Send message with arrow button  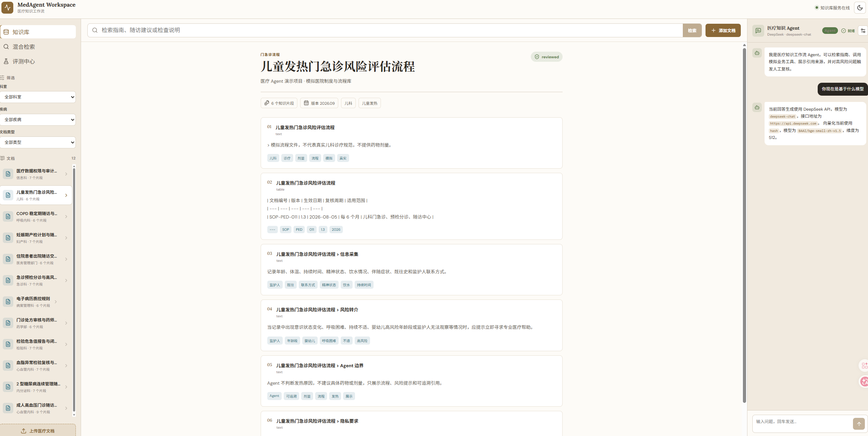click(x=859, y=424)
